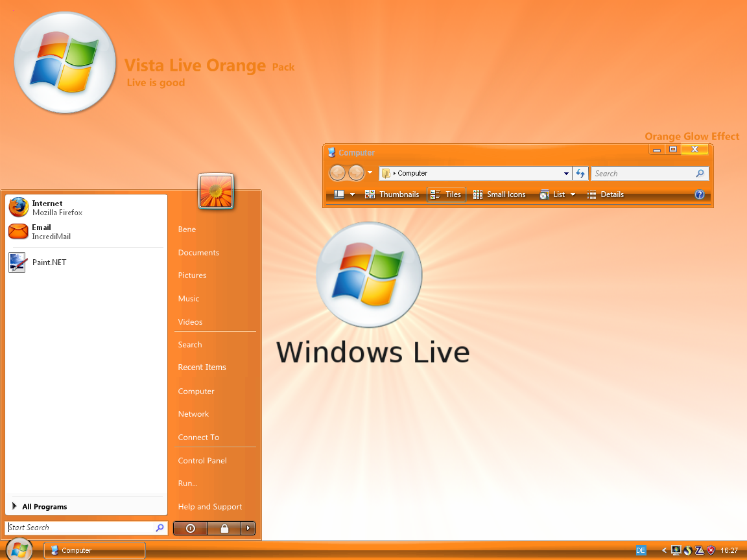This screenshot has width=747, height=560.
Task: Open Search from the Start menu
Action: (x=190, y=345)
